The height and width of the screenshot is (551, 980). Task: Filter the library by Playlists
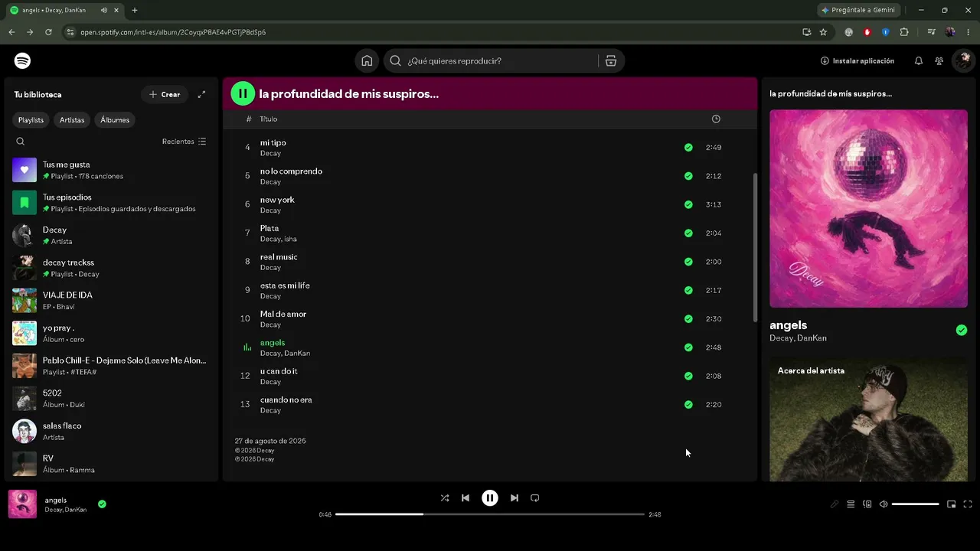tap(31, 120)
